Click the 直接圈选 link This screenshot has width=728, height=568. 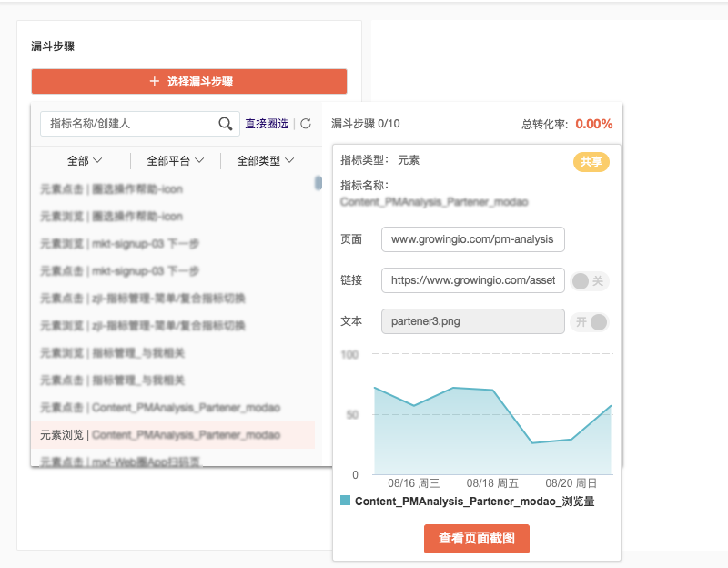tap(267, 124)
